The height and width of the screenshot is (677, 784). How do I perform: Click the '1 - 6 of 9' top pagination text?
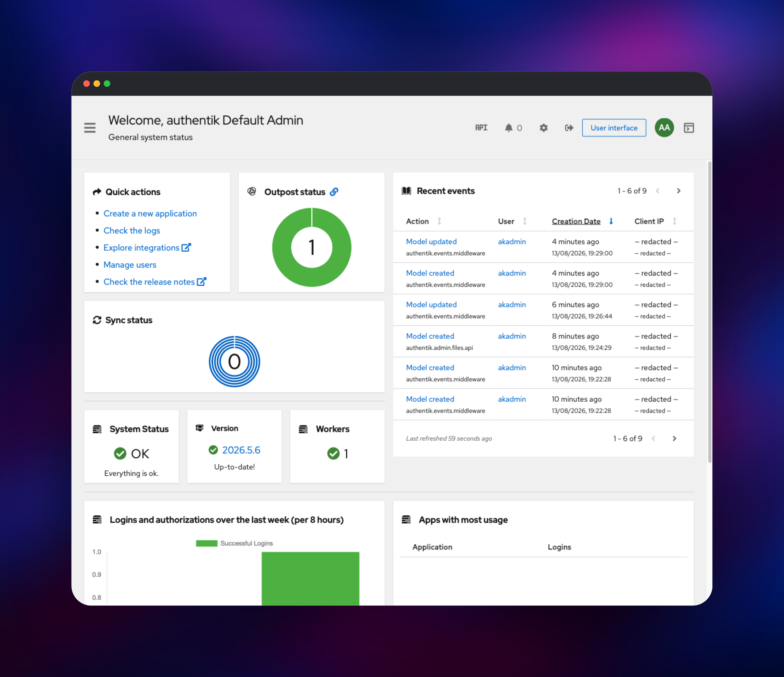point(632,191)
